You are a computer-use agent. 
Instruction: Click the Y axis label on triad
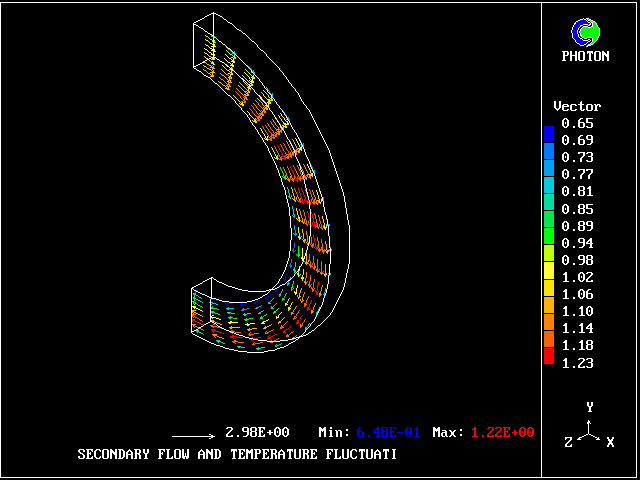pyautogui.click(x=590, y=407)
